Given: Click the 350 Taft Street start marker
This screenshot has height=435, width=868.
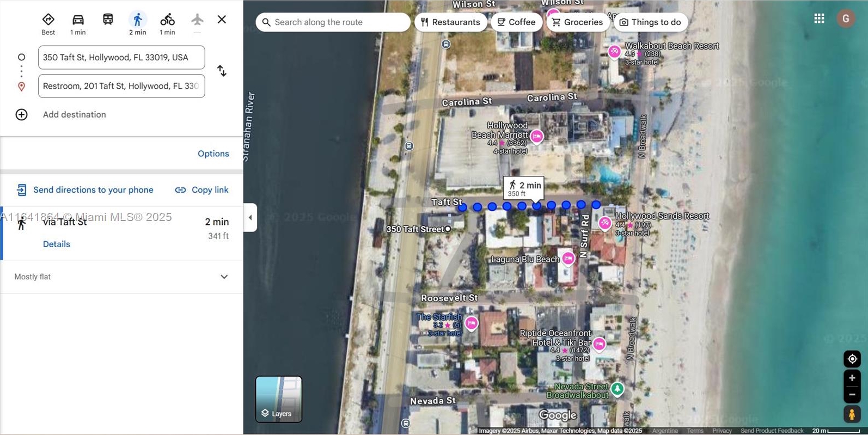Looking at the screenshot, I should pyautogui.click(x=448, y=229).
